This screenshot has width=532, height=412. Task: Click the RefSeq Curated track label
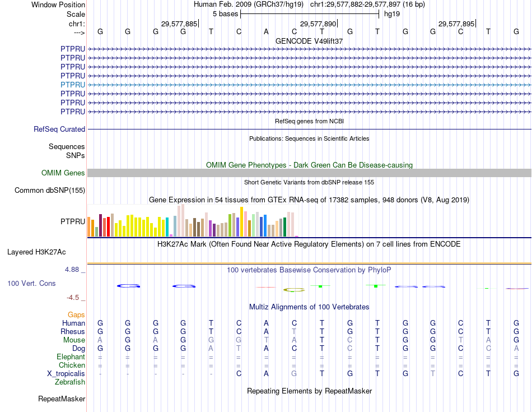coord(59,129)
